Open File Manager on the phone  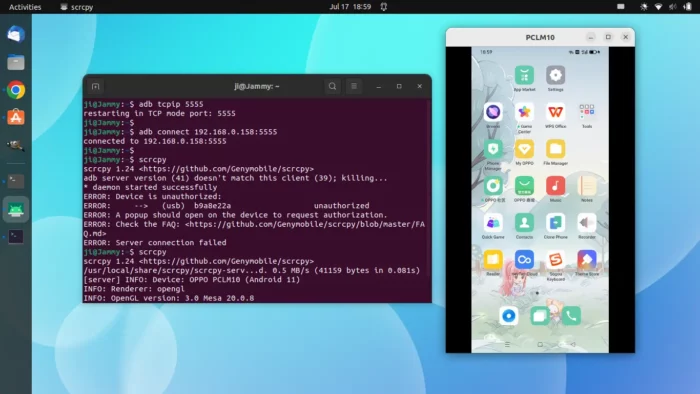pyautogui.click(x=555, y=149)
